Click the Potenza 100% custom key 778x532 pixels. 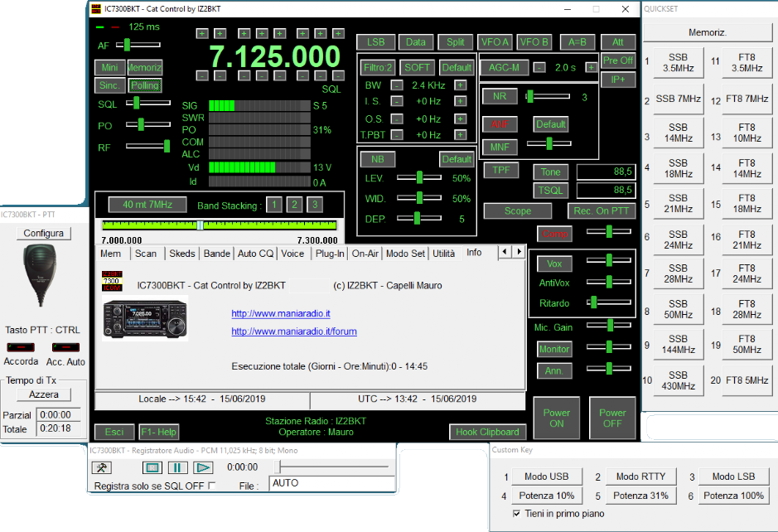coord(733,496)
